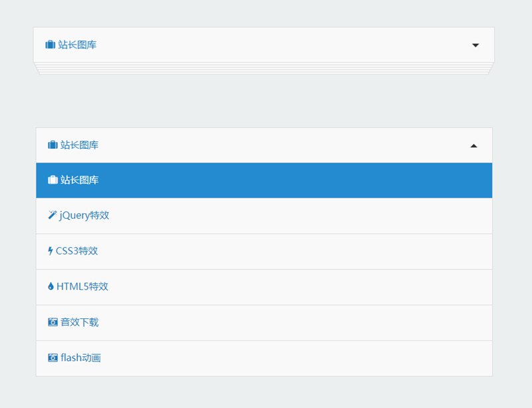
Task: Select the flash动画 option text
Action: pyautogui.click(x=81, y=357)
